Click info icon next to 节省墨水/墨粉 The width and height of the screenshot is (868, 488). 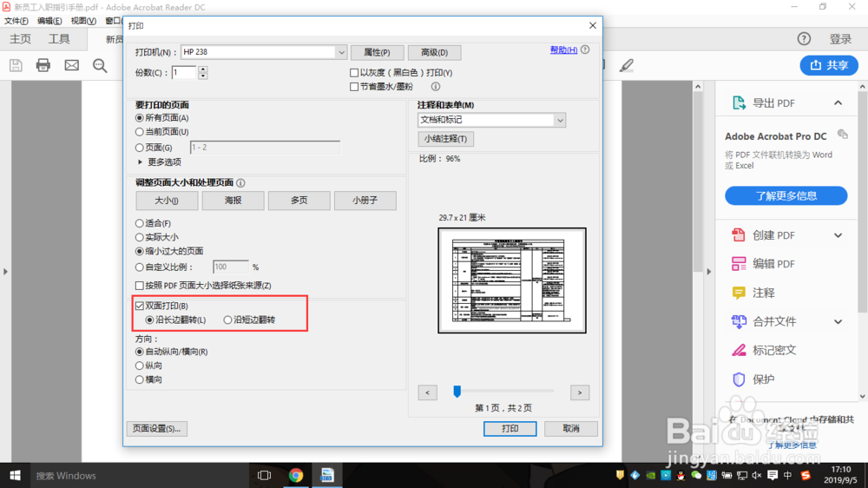[x=436, y=87]
